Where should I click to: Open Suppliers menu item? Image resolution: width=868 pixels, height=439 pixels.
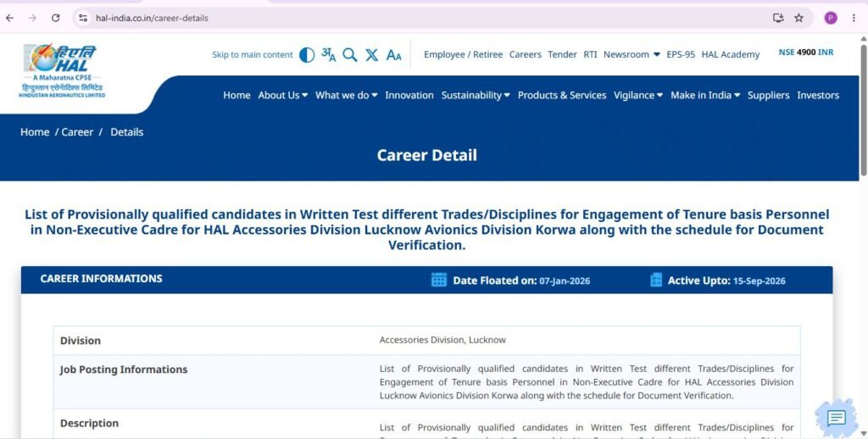(768, 95)
